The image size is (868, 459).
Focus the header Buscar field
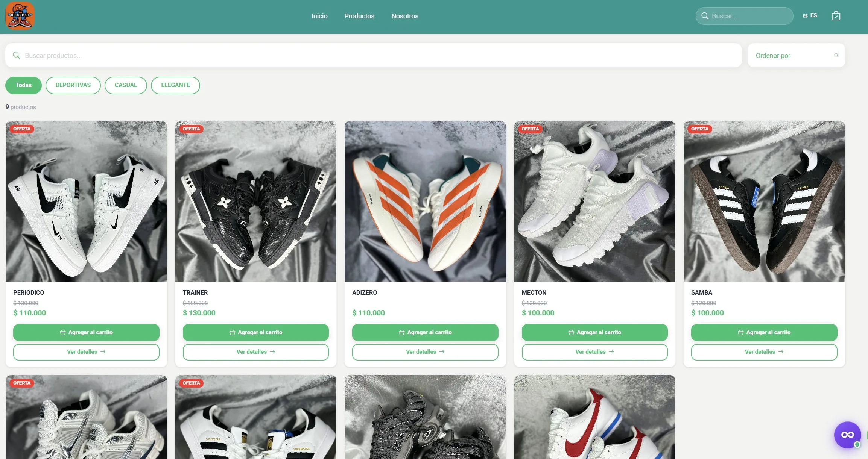click(744, 16)
